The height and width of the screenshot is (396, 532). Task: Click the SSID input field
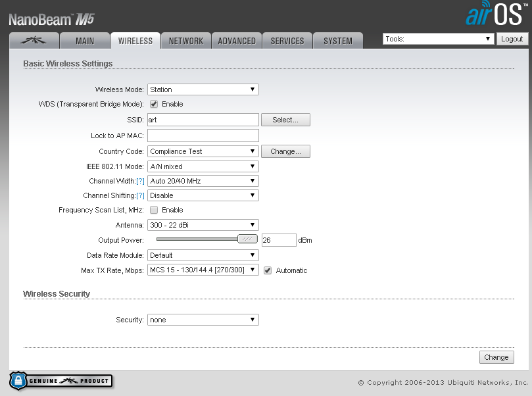click(x=203, y=120)
